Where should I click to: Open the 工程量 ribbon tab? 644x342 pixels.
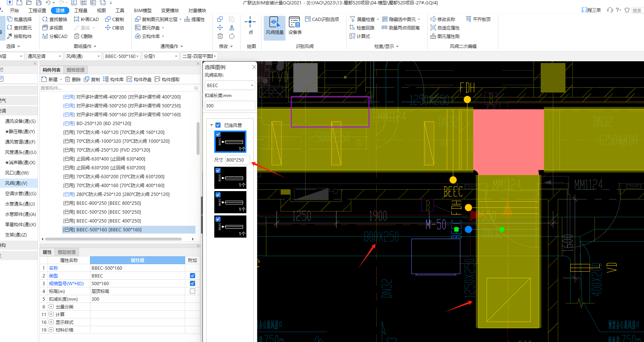pos(81,10)
